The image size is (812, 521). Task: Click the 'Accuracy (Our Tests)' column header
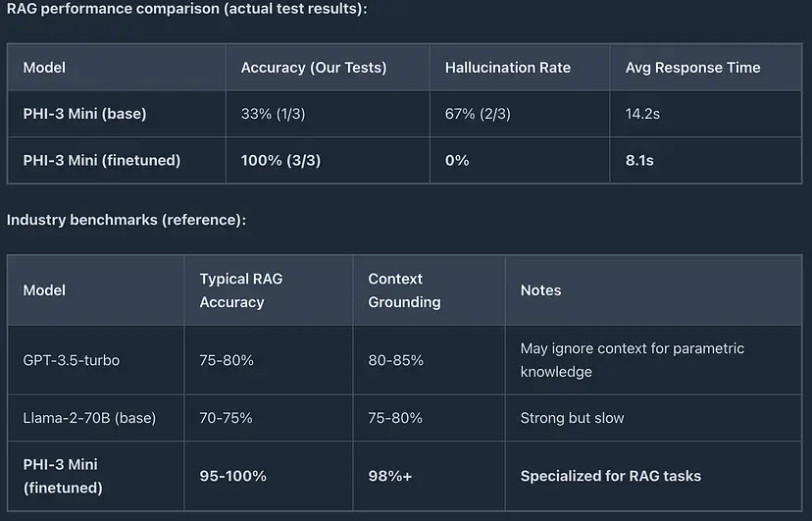[x=314, y=68]
